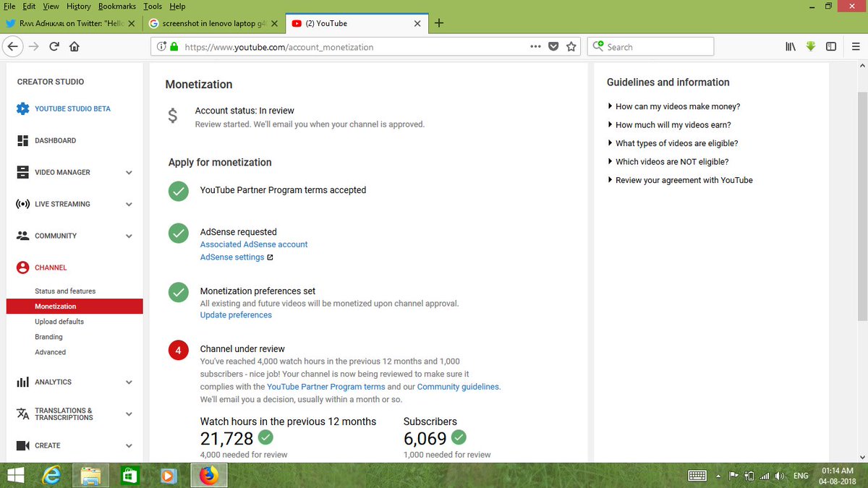Open the File menu
The height and width of the screenshot is (488, 868).
point(9,6)
